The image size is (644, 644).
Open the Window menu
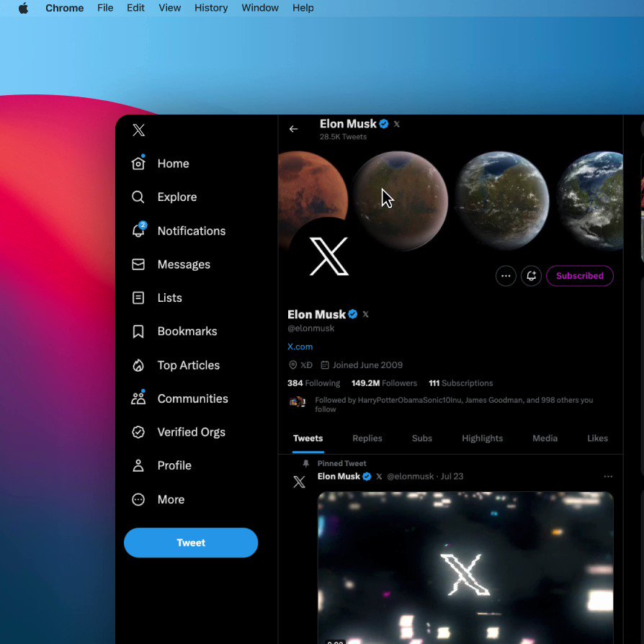click(260, 8)
